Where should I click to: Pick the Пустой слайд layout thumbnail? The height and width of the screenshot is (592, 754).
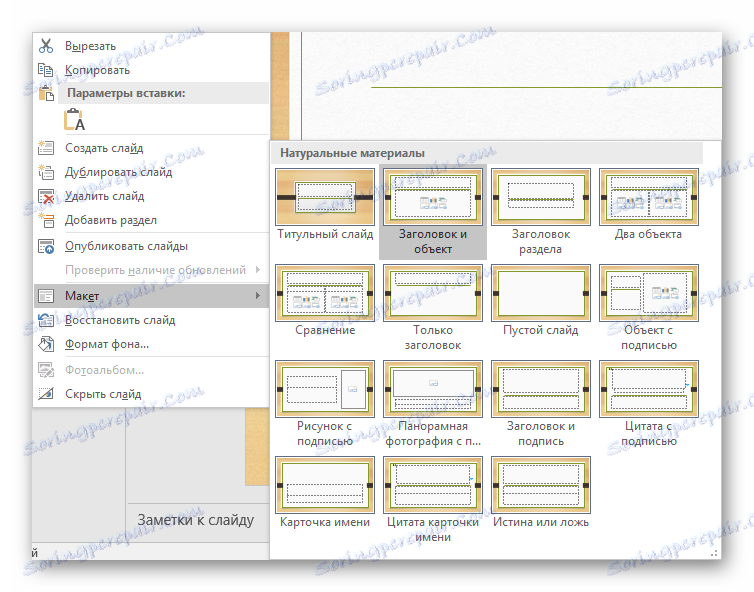click(x=540, y=293)
